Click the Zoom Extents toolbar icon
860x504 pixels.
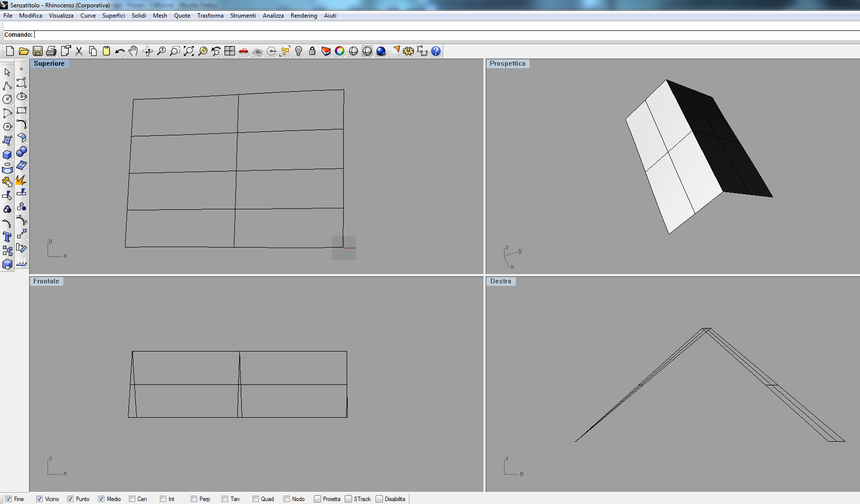(x=188, y=51)
